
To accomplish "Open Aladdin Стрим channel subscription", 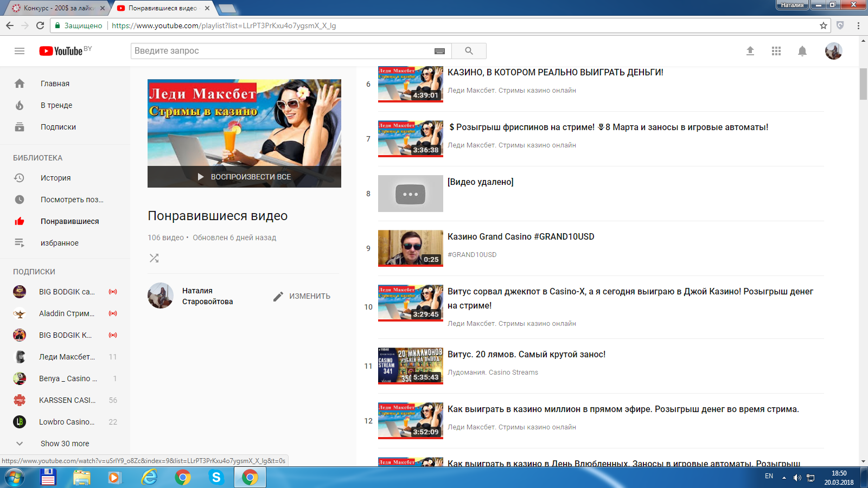I will coord(65,313).
